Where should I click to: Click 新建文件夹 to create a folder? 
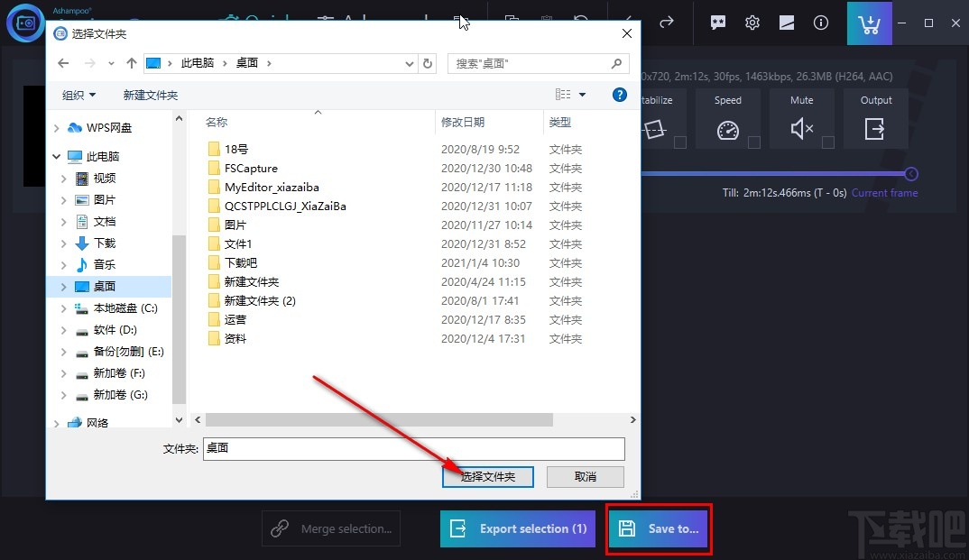click(x=150, y=94)
